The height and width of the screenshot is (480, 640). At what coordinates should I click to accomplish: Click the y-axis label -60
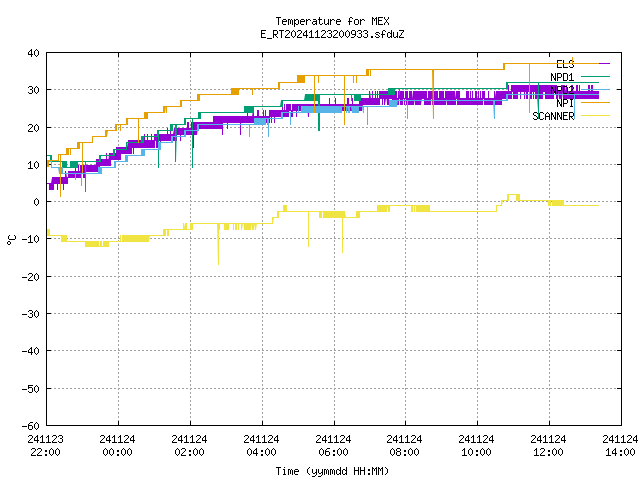point(31,426)
